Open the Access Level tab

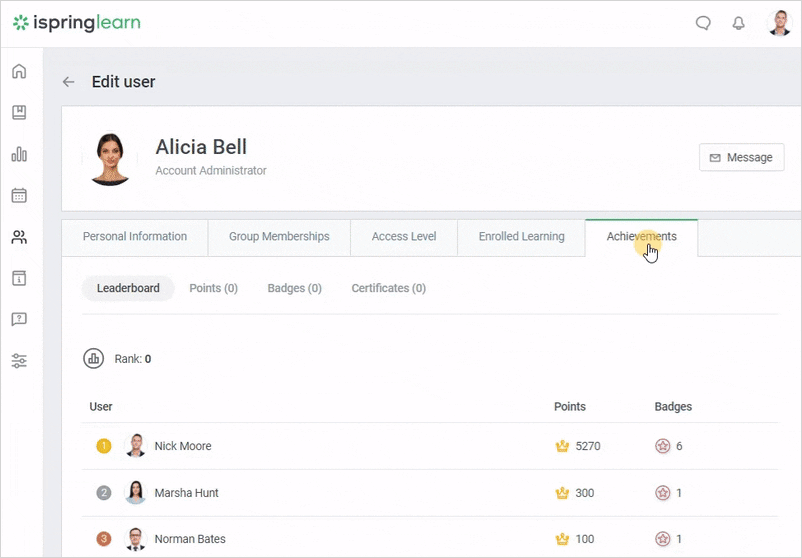click(404, 237)
